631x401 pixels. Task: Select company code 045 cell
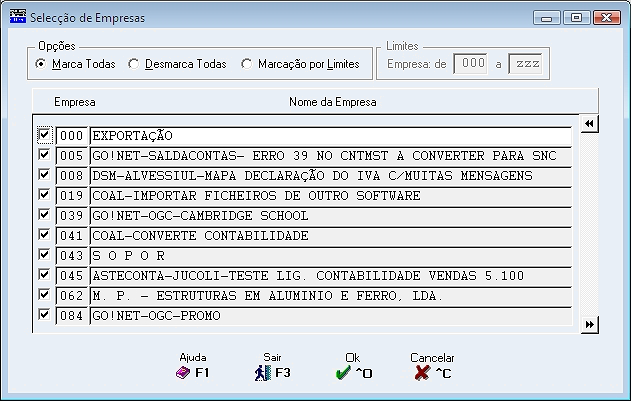pyautogui.click(x=72, y=276)
